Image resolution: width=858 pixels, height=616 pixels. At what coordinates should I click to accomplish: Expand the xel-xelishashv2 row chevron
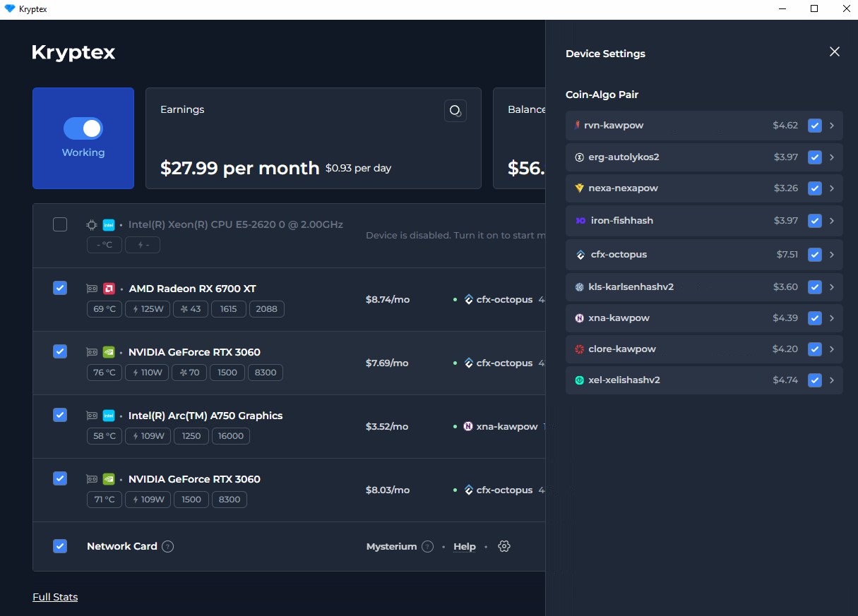tap(832, 380)
